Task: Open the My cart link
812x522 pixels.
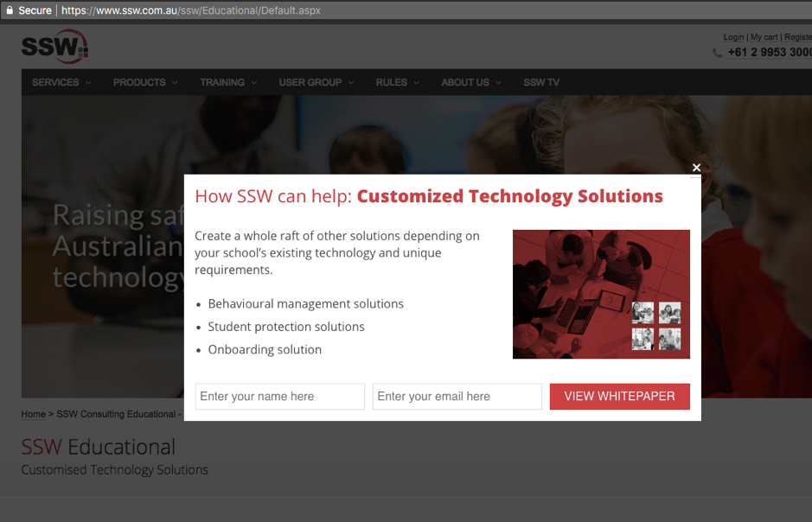Action: (x=764, y=37)
